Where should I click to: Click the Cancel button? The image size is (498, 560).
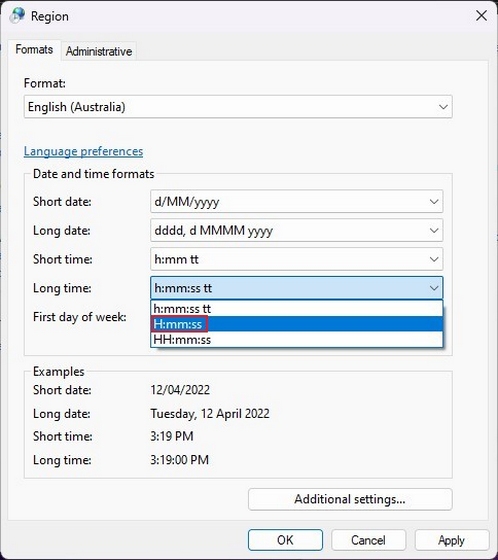[x=368, y=540]
